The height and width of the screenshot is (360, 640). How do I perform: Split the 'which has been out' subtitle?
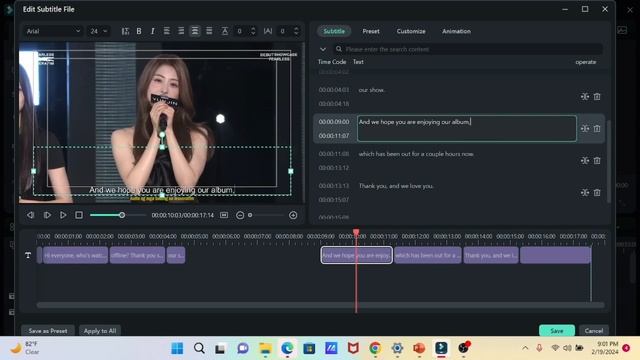[584, 161]
